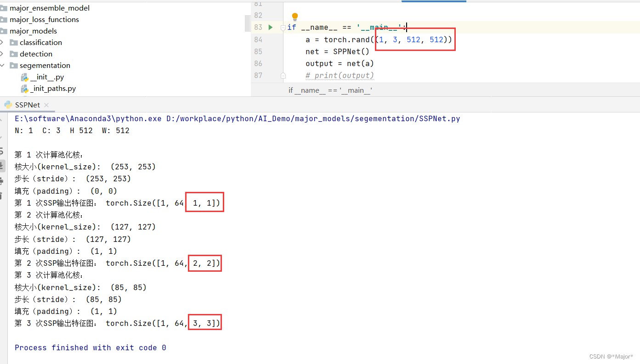Click the Python file icon of _init_paths.py
The image size is (640, 364).
click(x=25, y=89)
